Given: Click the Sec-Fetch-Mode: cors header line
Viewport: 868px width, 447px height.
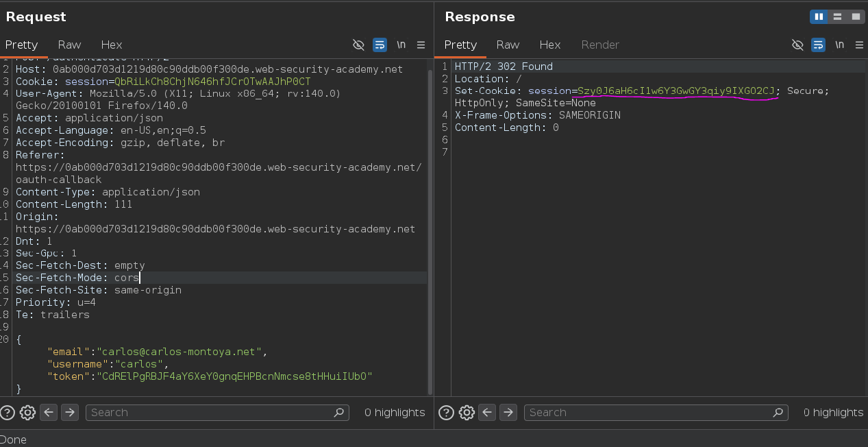Looking at the screenshot, I should [x=77, y=278].
